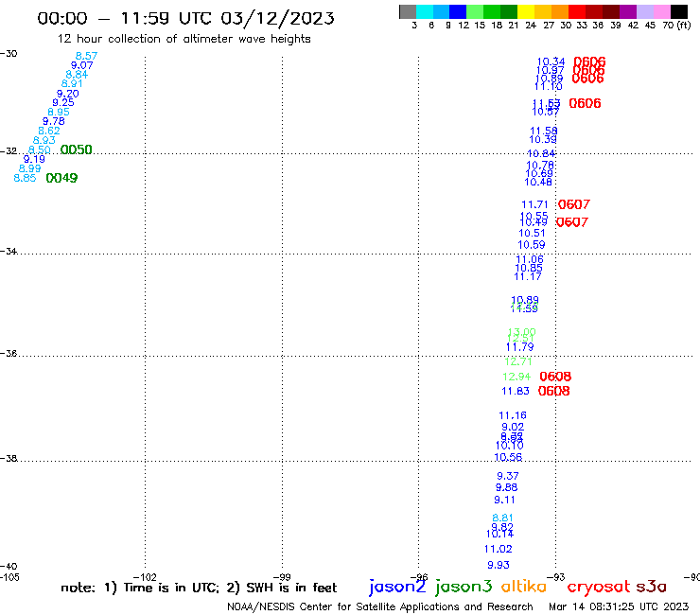Click the wave height value 8.57
Image resolution: width=700 pixels, height=615 pixels.
[86, 56]
